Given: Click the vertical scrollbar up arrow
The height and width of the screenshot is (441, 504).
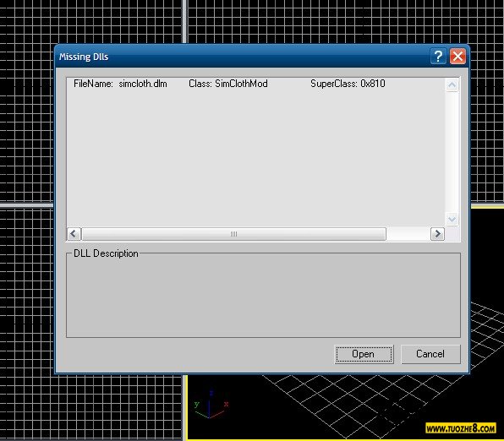Looking at the screenshot, I should click(x=452, y=85).
